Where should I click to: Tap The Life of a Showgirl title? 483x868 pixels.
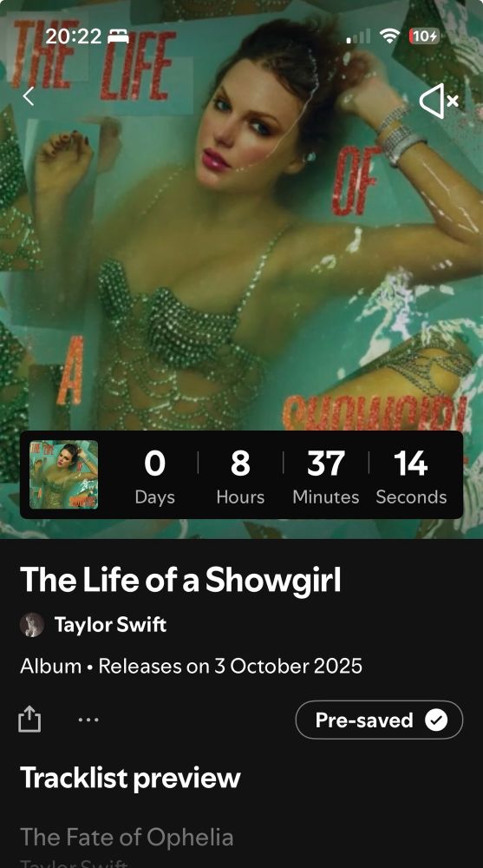pos(180,580)
